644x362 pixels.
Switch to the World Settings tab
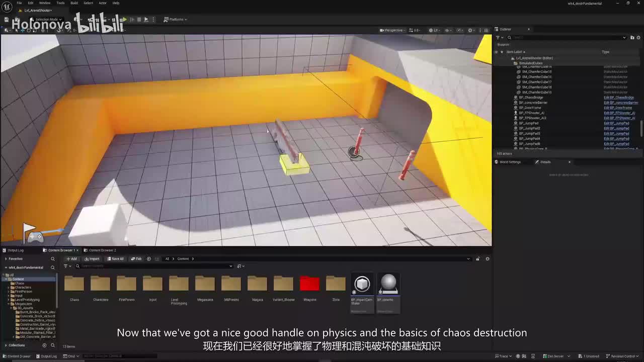click(508, 162)
